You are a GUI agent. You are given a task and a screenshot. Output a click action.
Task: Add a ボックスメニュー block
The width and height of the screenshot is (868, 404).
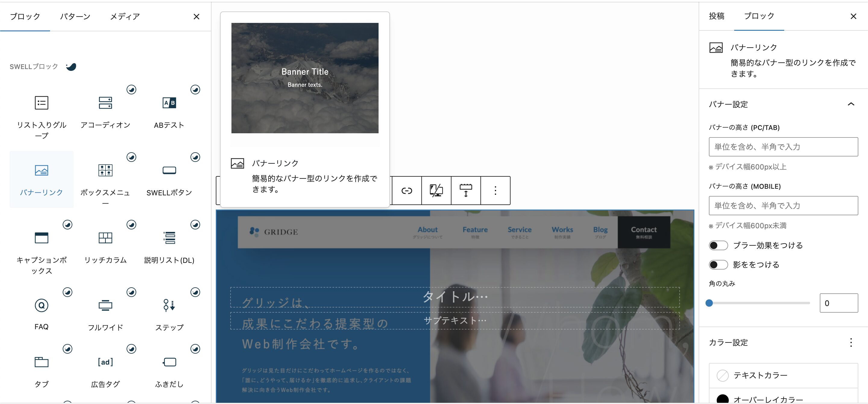tap(105, 171)
